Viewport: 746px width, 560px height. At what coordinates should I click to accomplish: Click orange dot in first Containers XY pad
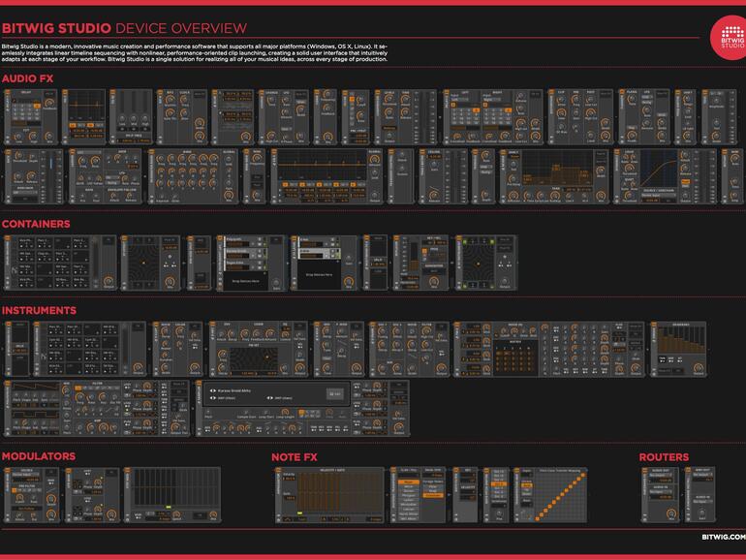[x=144, y=263]
